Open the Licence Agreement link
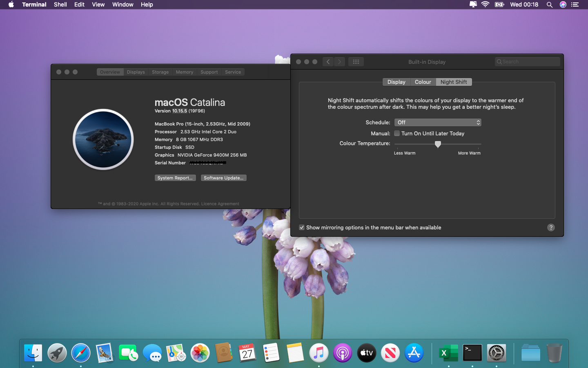This screenshot has width=588, height=368. [220, 204]
